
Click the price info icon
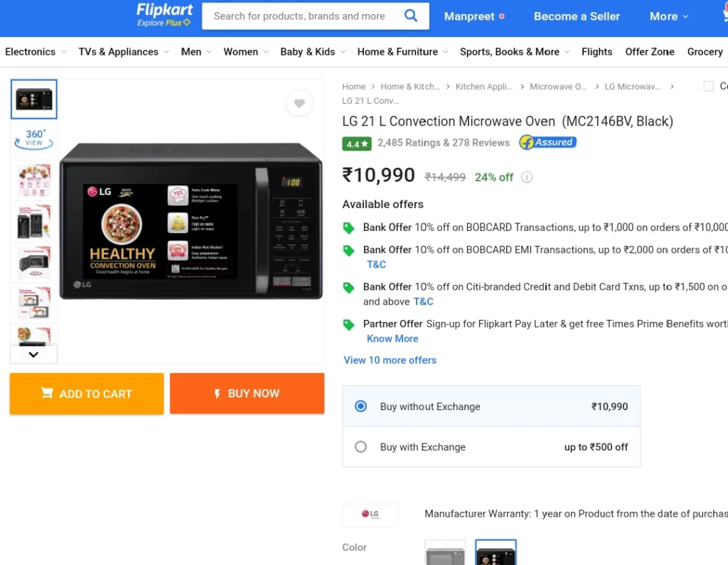(x=527, y=177)
